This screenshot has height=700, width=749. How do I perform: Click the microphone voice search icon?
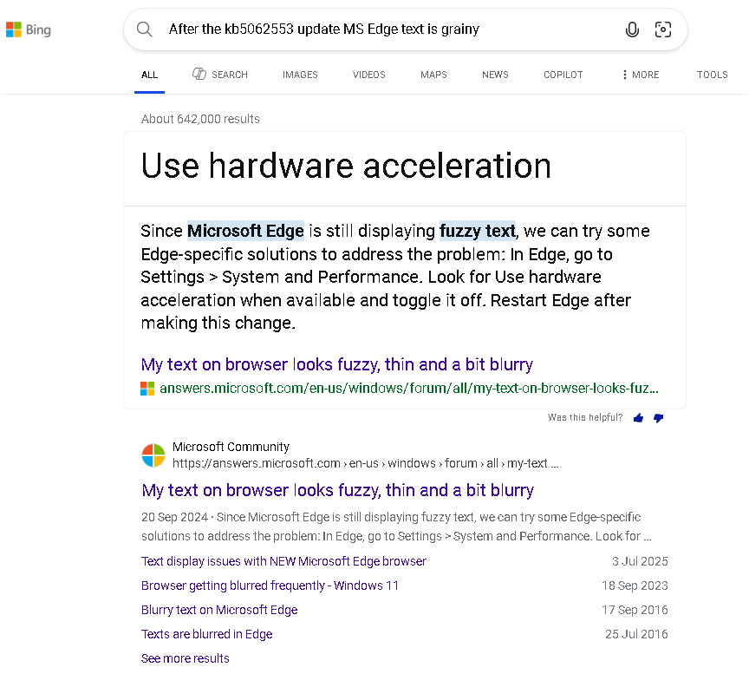[632, 29]
